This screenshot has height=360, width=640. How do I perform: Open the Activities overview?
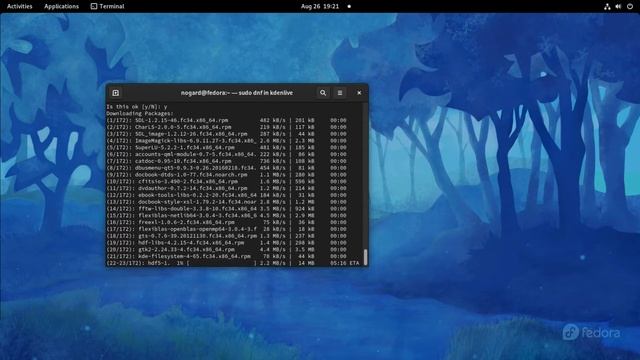20,6
